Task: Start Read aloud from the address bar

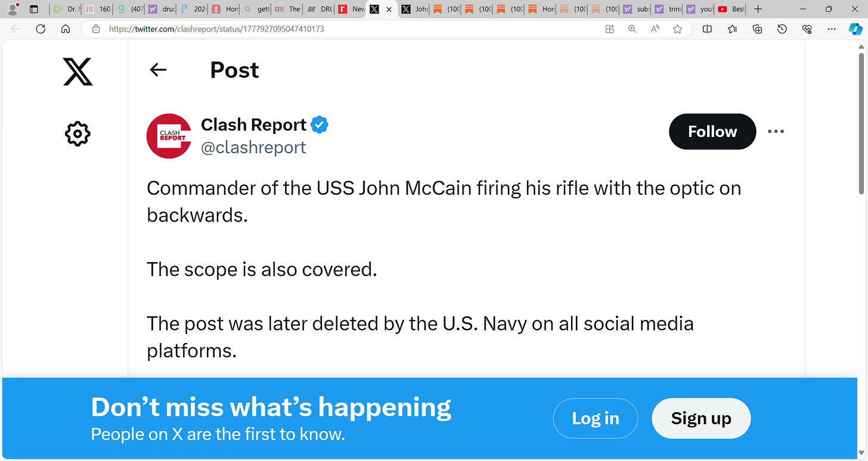Action: pyautogui.click(x=655, y=29)
